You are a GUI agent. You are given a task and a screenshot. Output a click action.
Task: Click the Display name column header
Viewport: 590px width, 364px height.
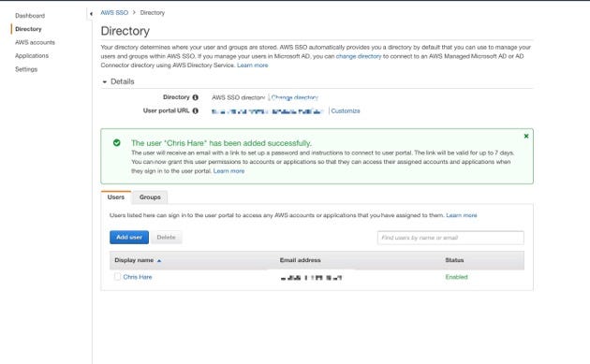click(134, 260)
